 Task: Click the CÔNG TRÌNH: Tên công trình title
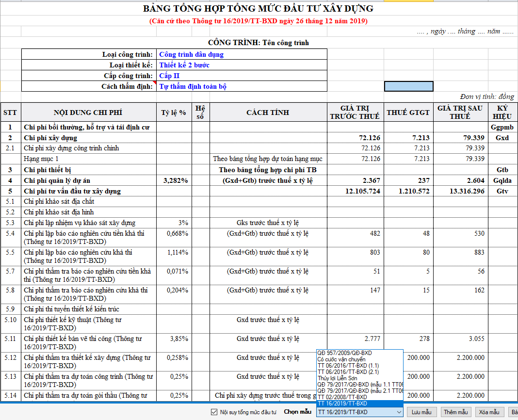click(x=259, y=43)
